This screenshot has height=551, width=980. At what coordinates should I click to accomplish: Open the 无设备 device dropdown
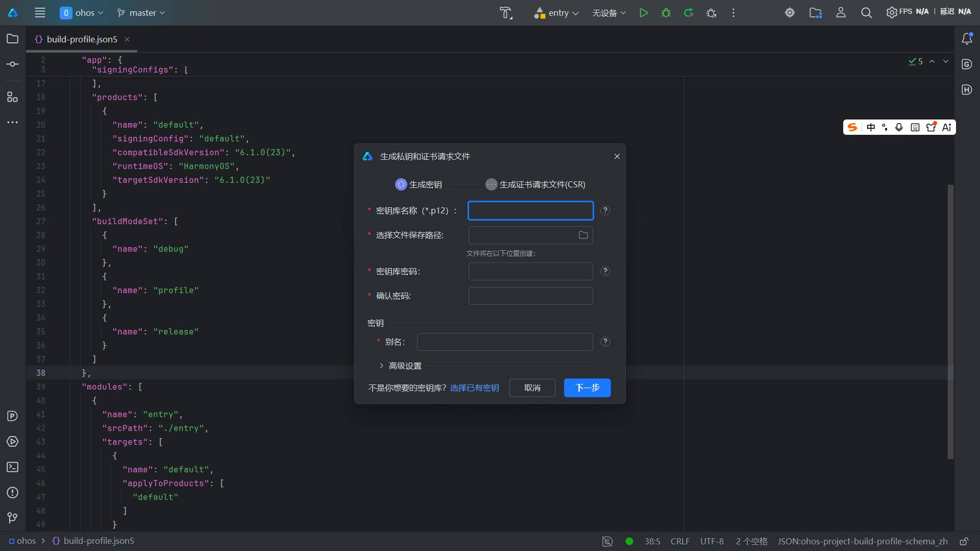[609, 13]
